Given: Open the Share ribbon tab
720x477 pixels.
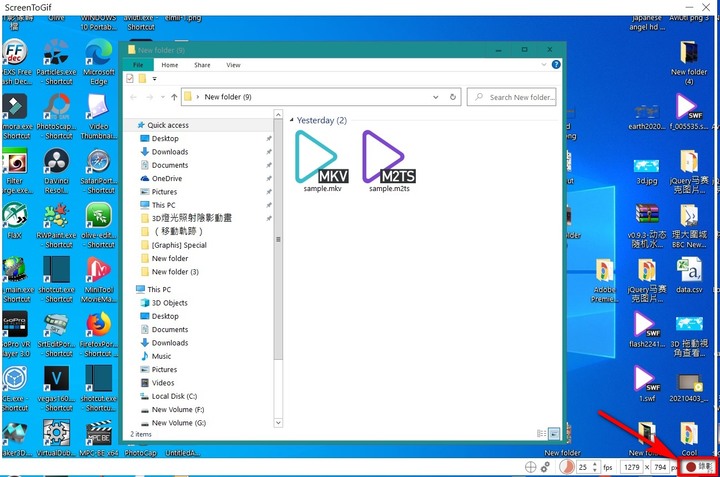Looking at the screenshot, I should [x=202, y=65].
